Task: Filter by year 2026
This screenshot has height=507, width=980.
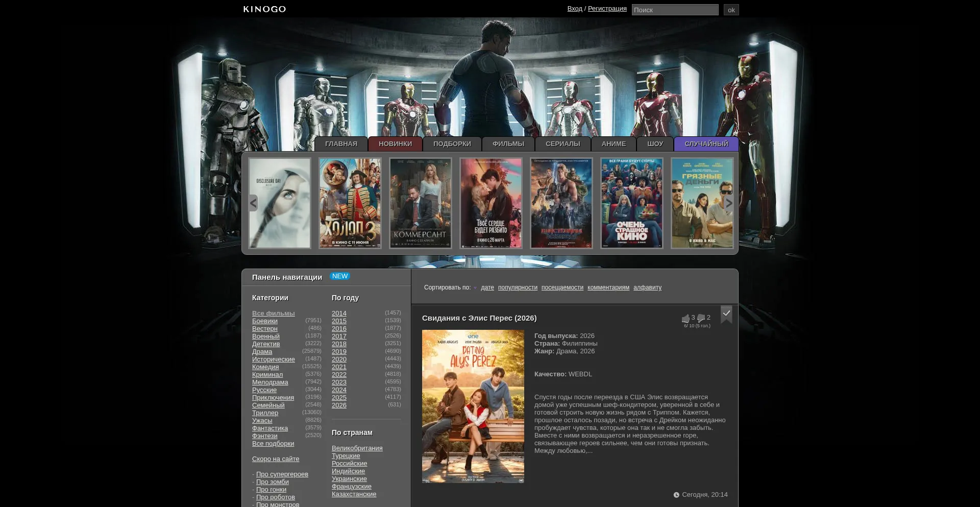Action: point(339,405)
